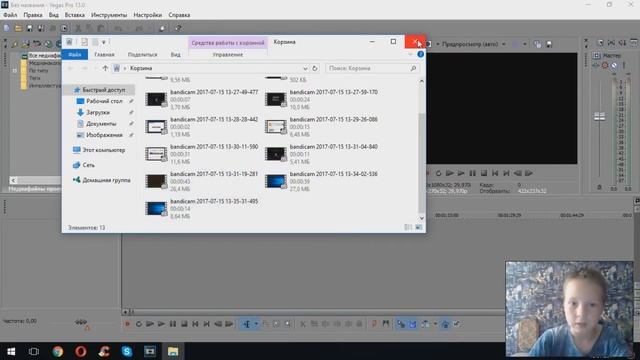The image size is (640, 360).
Task: Stop playback in timeline transport
Action: (184, 324)
